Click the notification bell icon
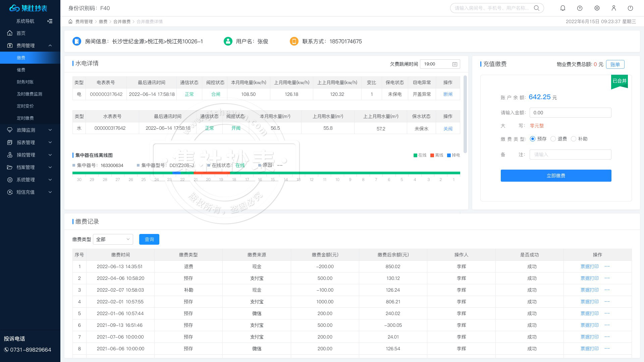The width and height of the screenshot is (644, 362). point(563,8)
